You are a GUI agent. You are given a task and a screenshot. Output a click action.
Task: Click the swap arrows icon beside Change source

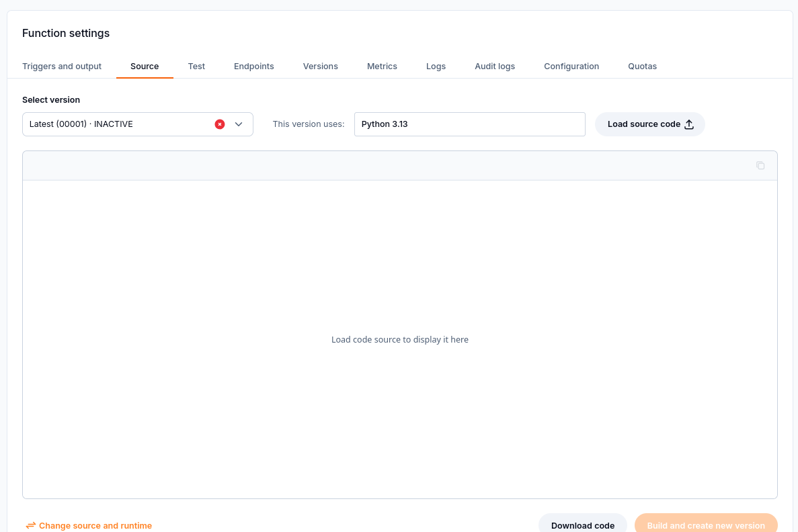pos(30,525)
